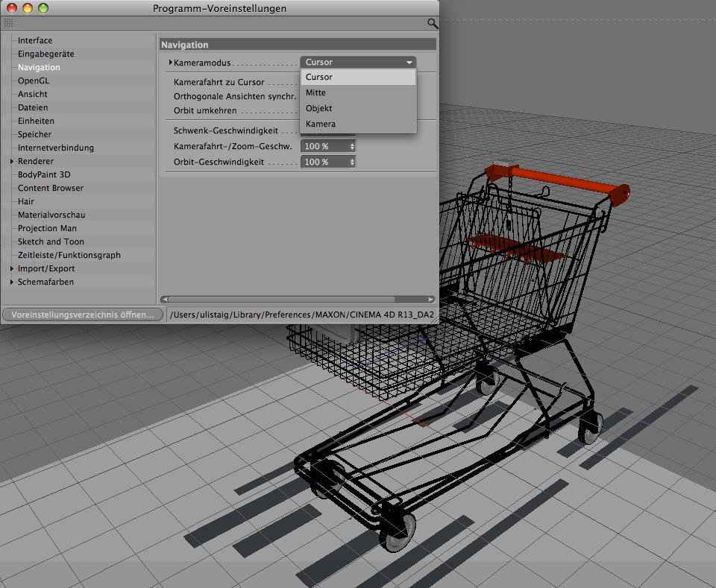The width and height of the screenshot is (716, 588).
Task: Expand the Renderer tree entry
Action: click(12, 162)
